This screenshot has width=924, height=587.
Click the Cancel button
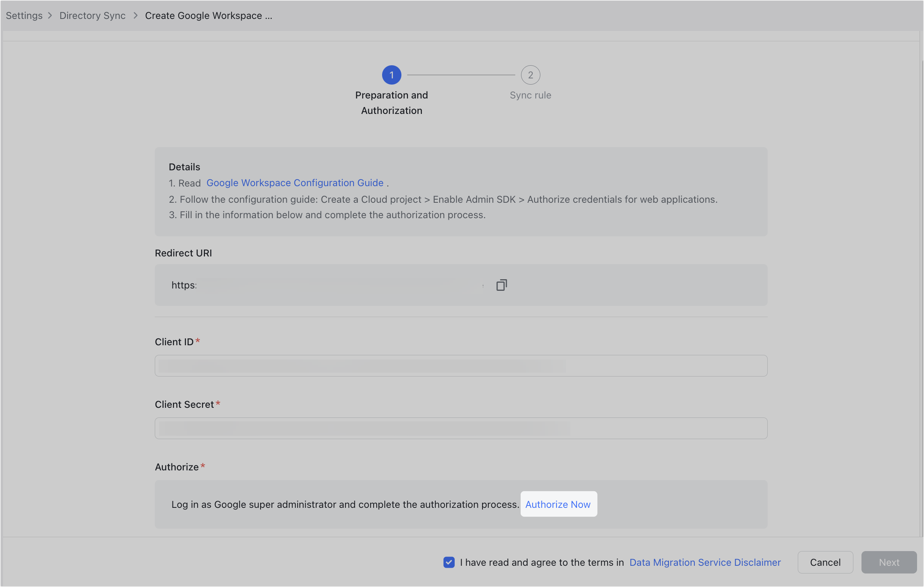tap(825, 562)
